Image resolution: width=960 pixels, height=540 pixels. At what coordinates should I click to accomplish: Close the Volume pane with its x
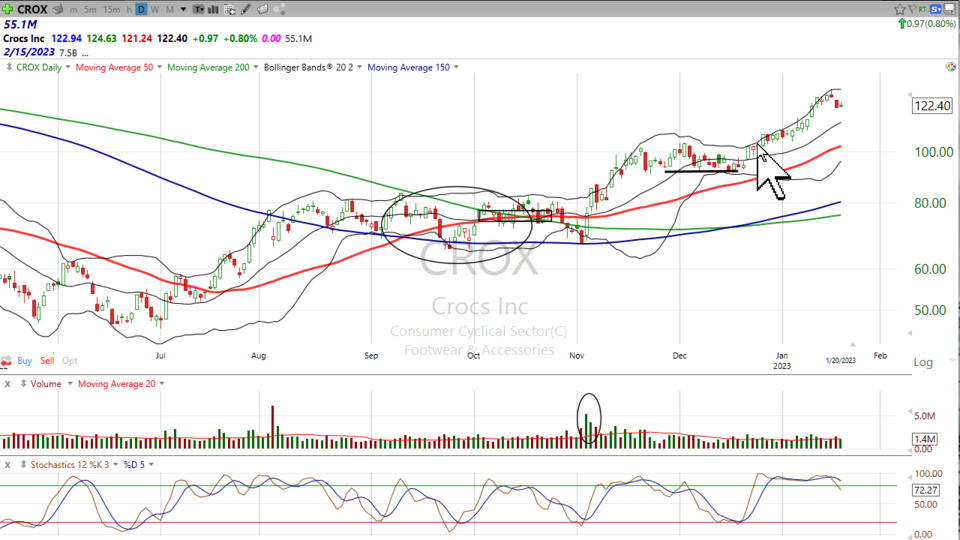[x=7, y=383]
